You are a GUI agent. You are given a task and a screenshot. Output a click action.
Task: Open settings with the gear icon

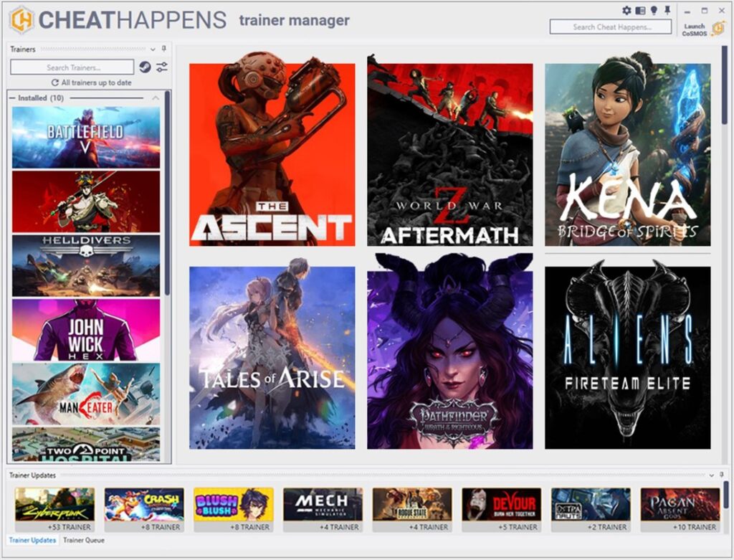point(627,10)
